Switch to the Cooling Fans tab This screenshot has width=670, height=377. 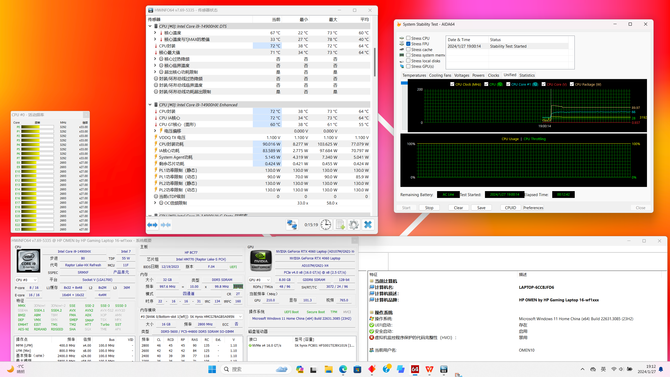point(440,75)
